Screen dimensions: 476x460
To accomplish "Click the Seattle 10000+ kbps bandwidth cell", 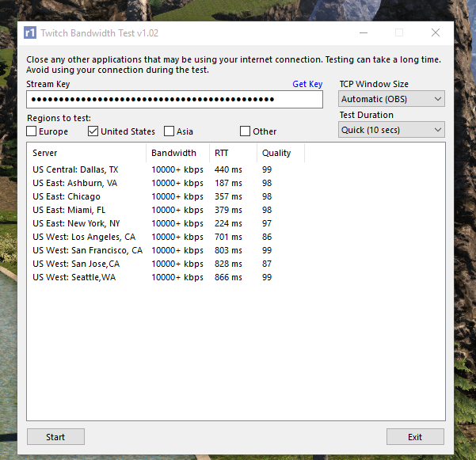I will point(177,277).
